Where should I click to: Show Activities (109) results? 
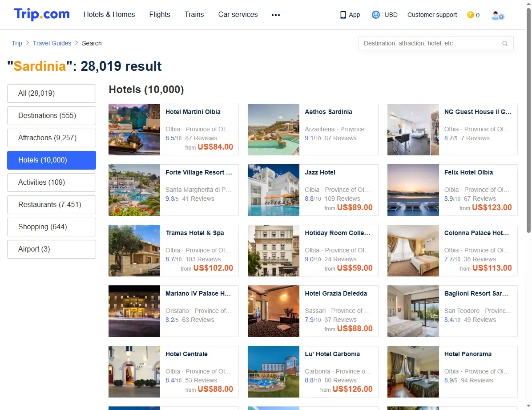(52, 183)
